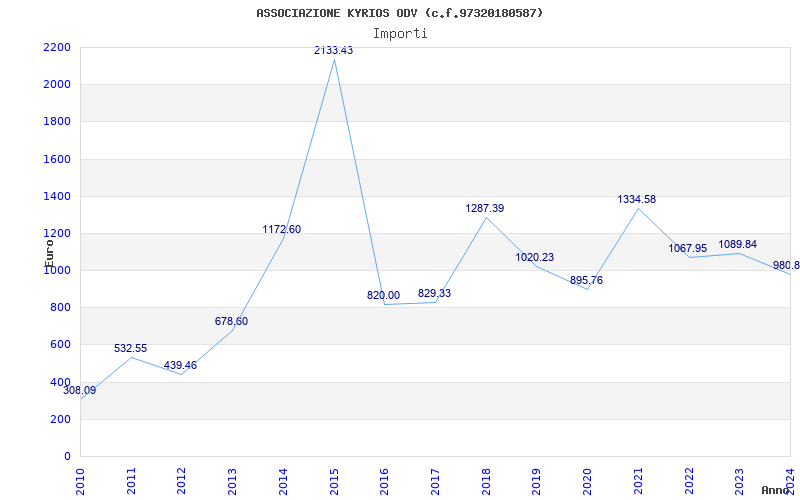Select the data label 1287.39
This screenshot has height=500, width=800.
(x=485, y=208)
